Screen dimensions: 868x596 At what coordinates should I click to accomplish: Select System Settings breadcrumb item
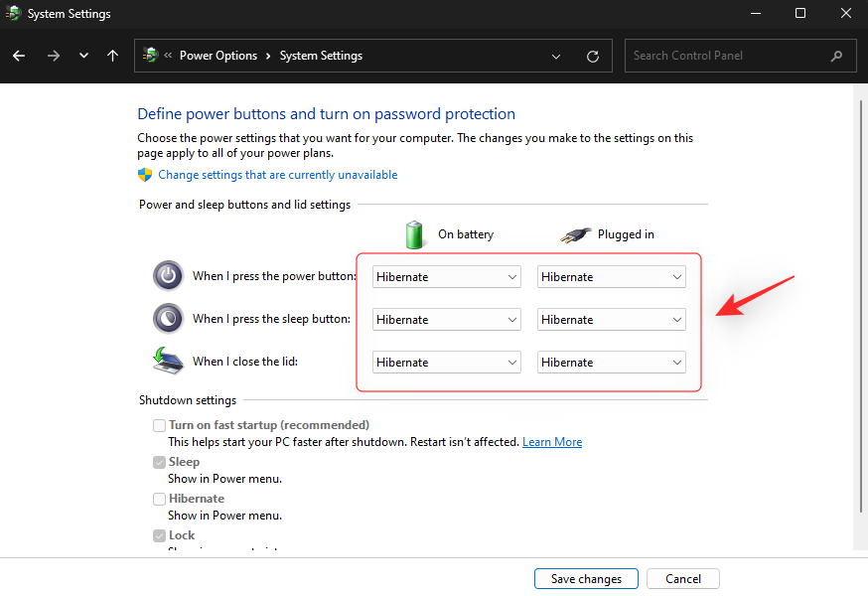(x=321, y=56)
